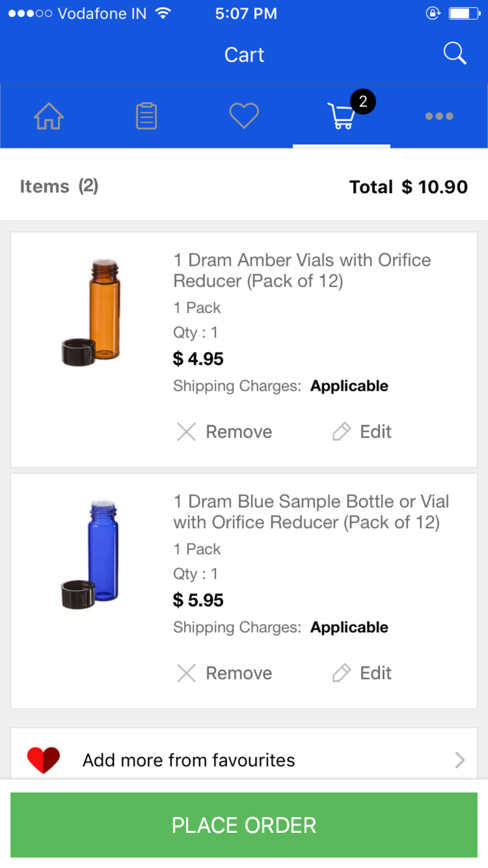Tap the red heart favourites icon

tap(43, 760)
